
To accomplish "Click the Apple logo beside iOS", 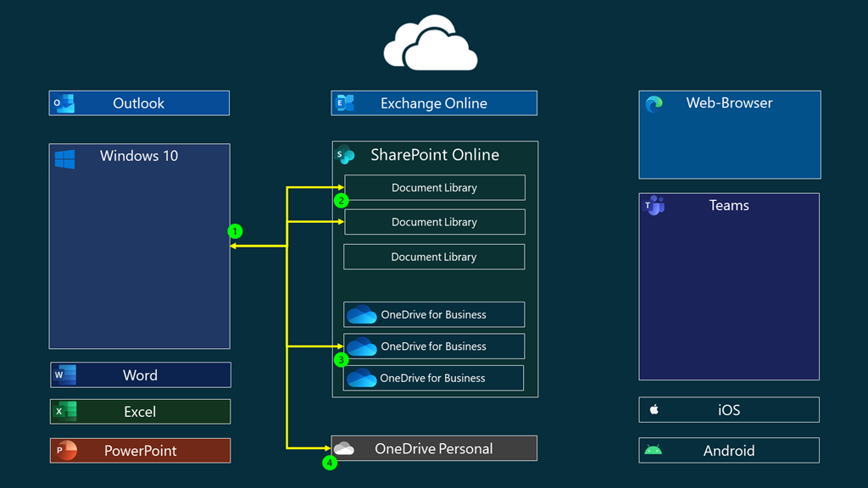I will click(654, 410).
